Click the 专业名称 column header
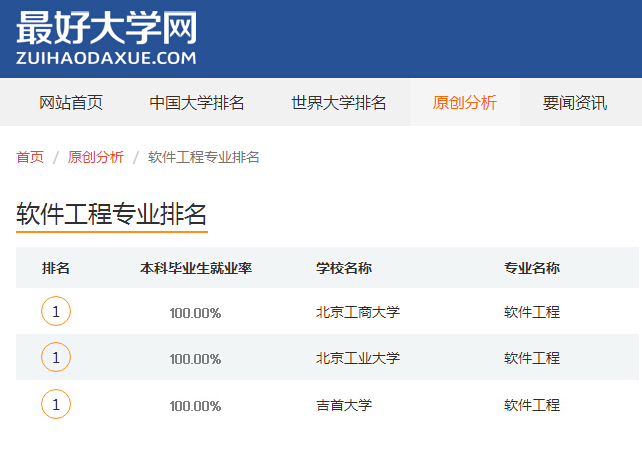Screen dimensions: 642x456 tap(531, 268)
